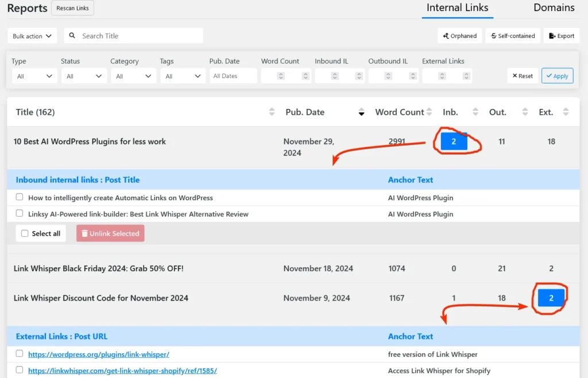Click the first External Links stepper field
This screenshot has width=588, height=378.
435,76
